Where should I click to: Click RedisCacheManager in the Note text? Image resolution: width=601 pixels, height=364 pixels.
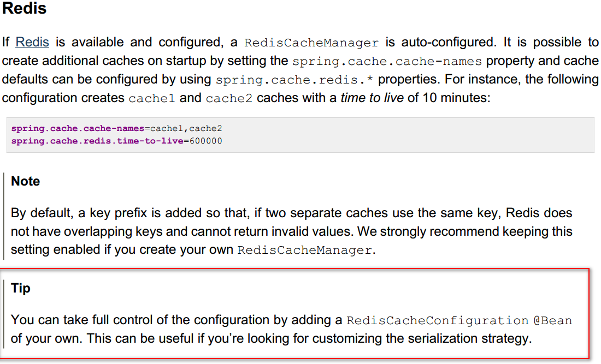(305, 250)
